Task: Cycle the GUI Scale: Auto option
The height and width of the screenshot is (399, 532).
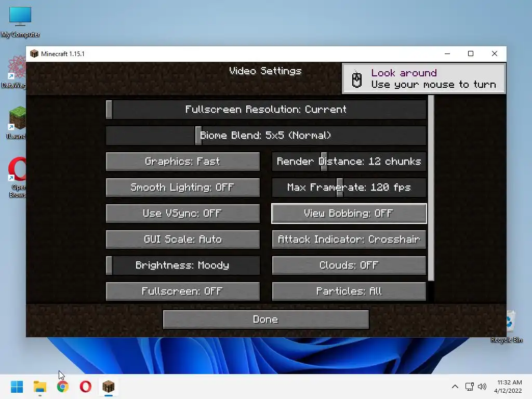Action: pos(182,239)
